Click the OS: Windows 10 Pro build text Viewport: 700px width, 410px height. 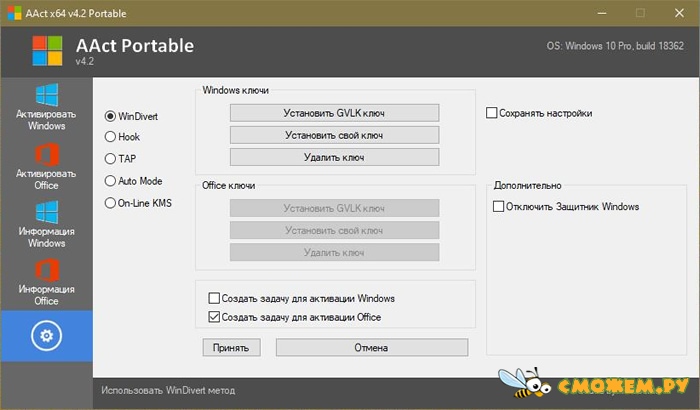615,46
